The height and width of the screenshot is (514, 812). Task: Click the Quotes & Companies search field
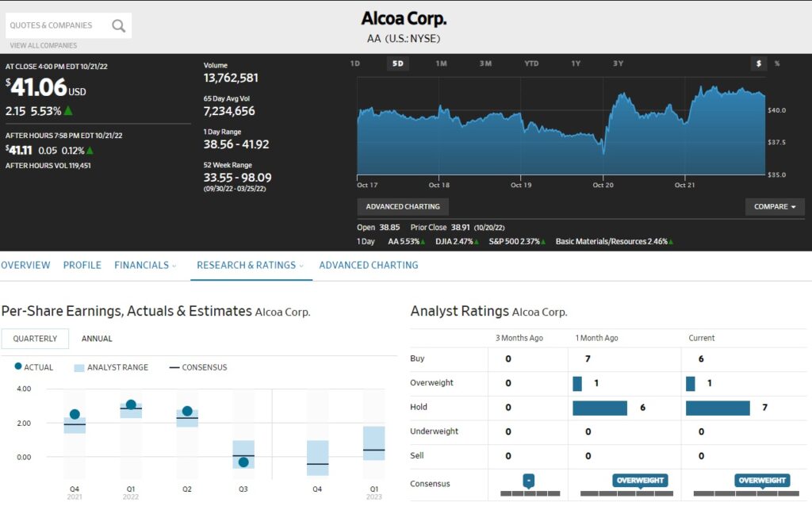tap(56, 25)
